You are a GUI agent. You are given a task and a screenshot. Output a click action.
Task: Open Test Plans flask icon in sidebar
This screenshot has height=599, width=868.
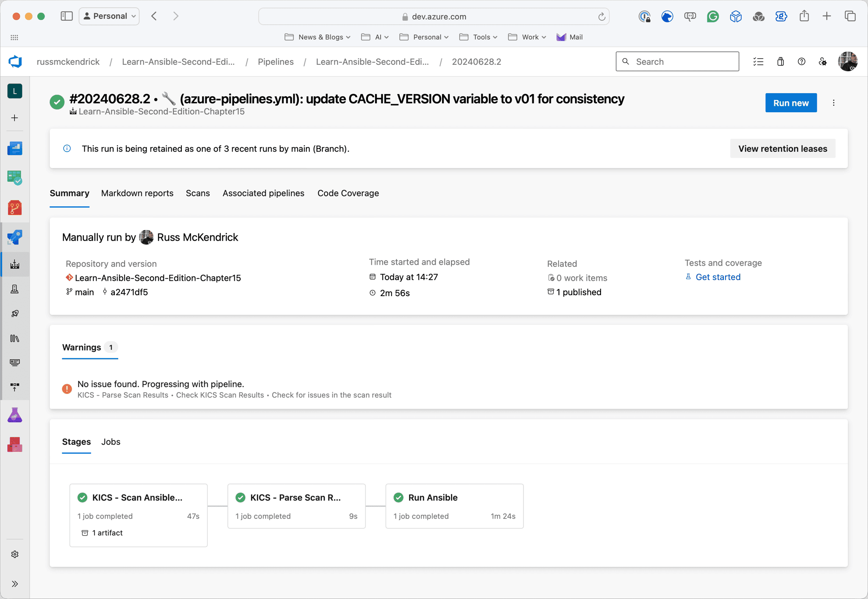(x=15, y=415)
